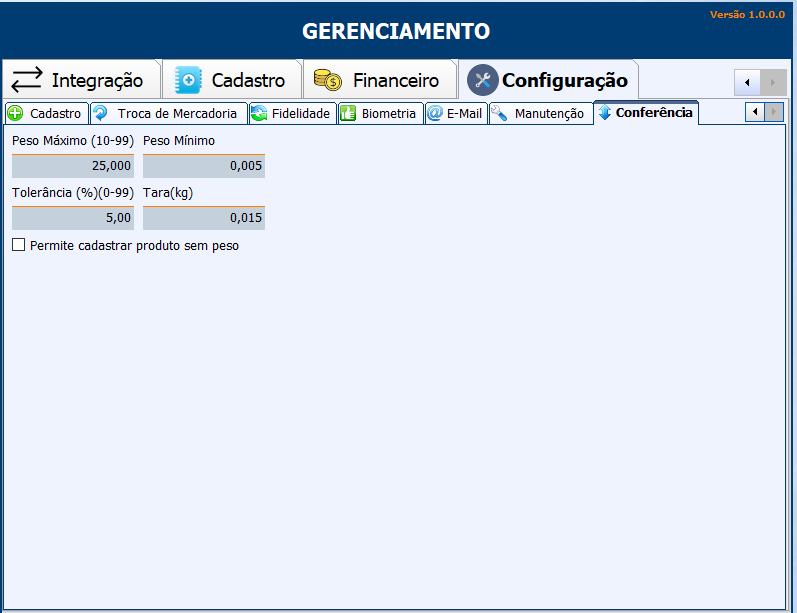Image resolution: width=797 pixels, height=613 pixels.
Task: Click the green plus Cadastro icon
Action: coord(15,113)
